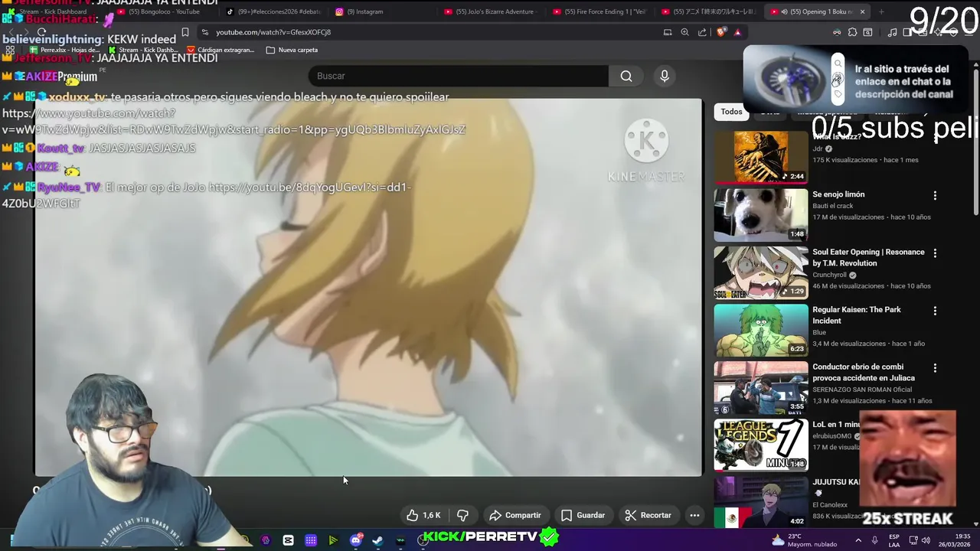Open options menu for Soul Eater Opening video
Screen dimensions: 980x551
935,253
